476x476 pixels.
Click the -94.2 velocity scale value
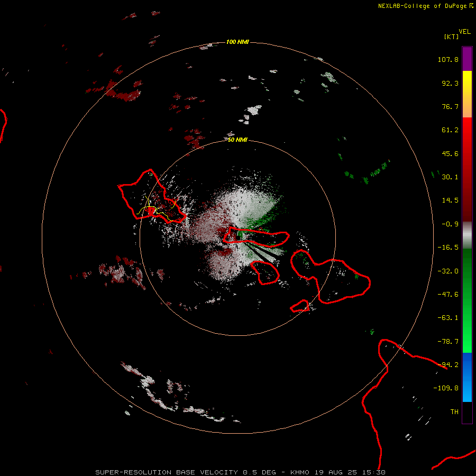(x=448, y=364)
